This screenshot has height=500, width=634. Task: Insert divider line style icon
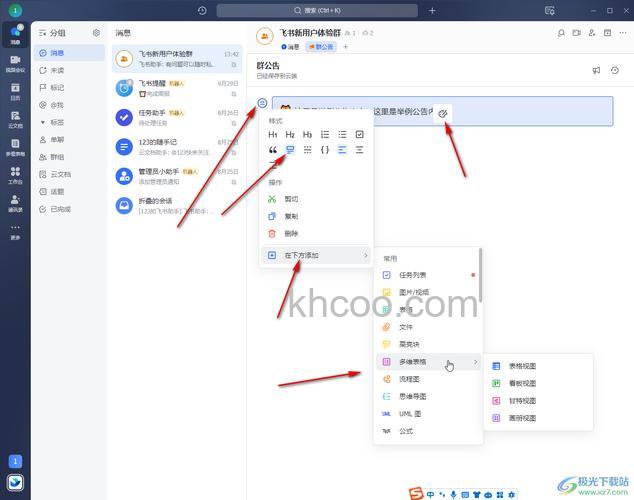(x=307, y=150)
